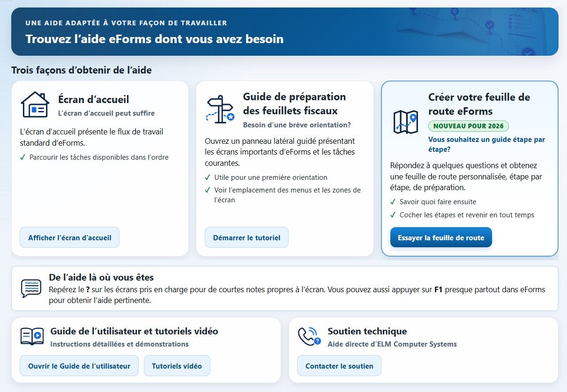The image size is (567, 392).
Task: Click the Essayer la feuille de route button
Action: [441, 237]
